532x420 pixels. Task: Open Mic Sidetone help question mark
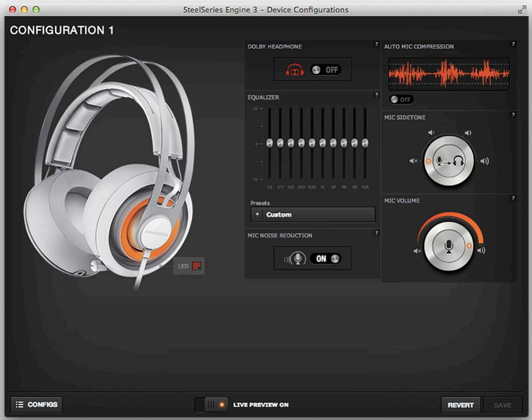tap(513, 115)
